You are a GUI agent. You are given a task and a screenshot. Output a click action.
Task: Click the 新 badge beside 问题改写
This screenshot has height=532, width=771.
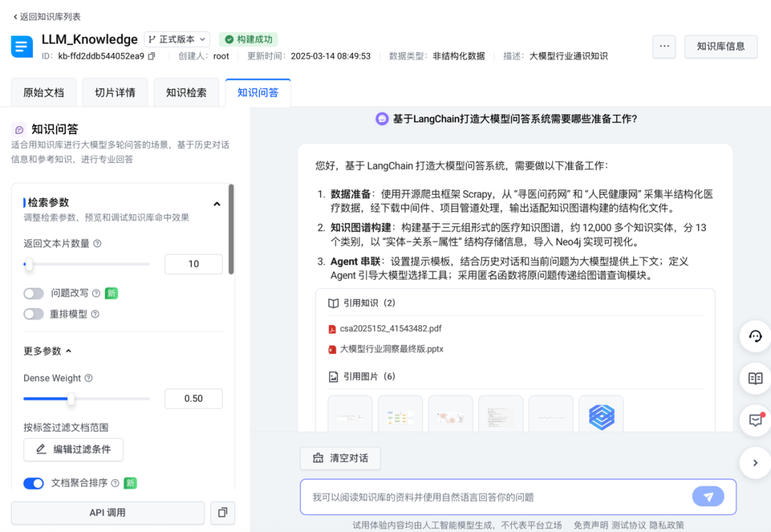111,293
